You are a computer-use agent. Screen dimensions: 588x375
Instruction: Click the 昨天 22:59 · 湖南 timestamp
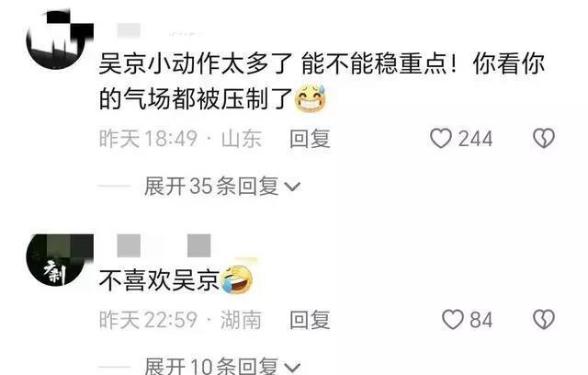tap(180, 320)
